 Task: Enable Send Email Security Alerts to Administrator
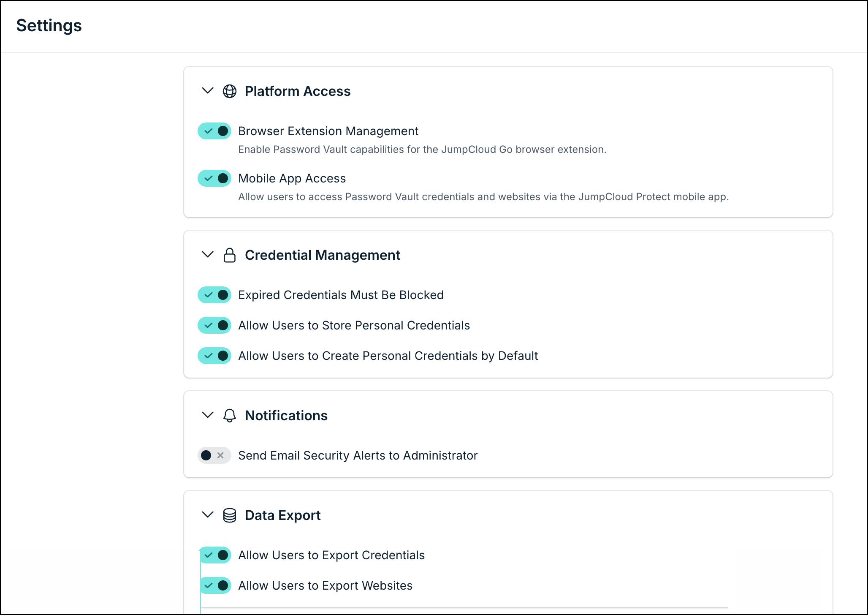pyautogui.click(x=214, y=455)
